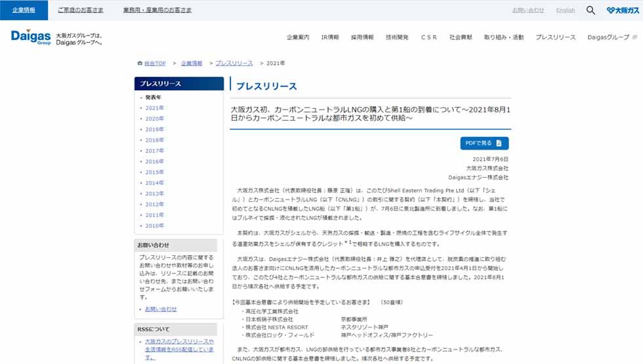Open the Osaka Gas logo link
Viewport: 643px width, 364px height.
pos(623,10)
